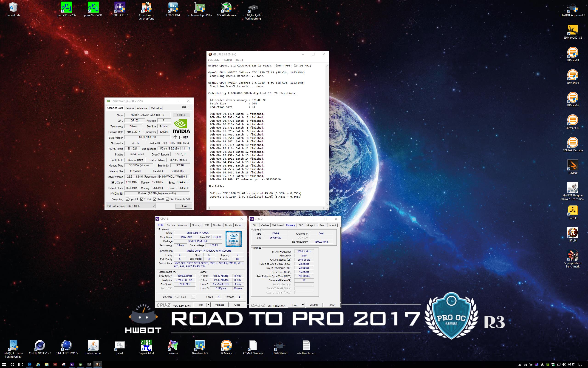Open Intel Extreme Tuning Utility icon
Viewport: 588px width, 368px height.
13,349
